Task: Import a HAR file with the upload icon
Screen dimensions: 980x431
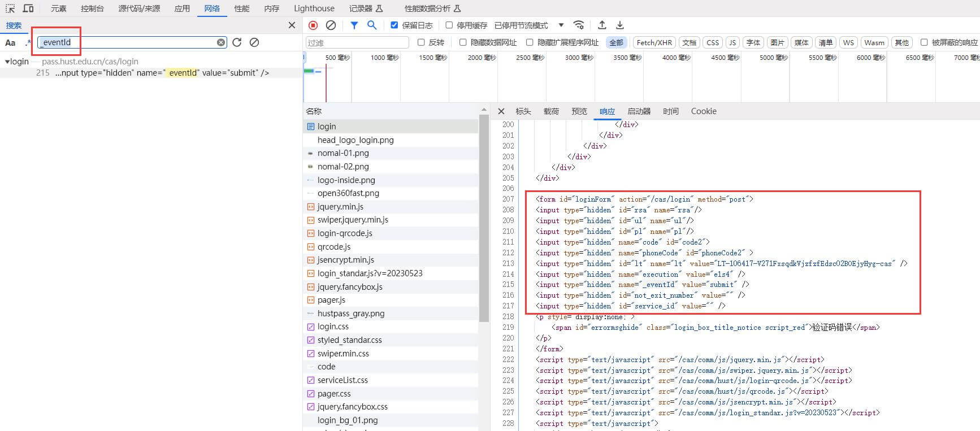Action: (602, 25)
